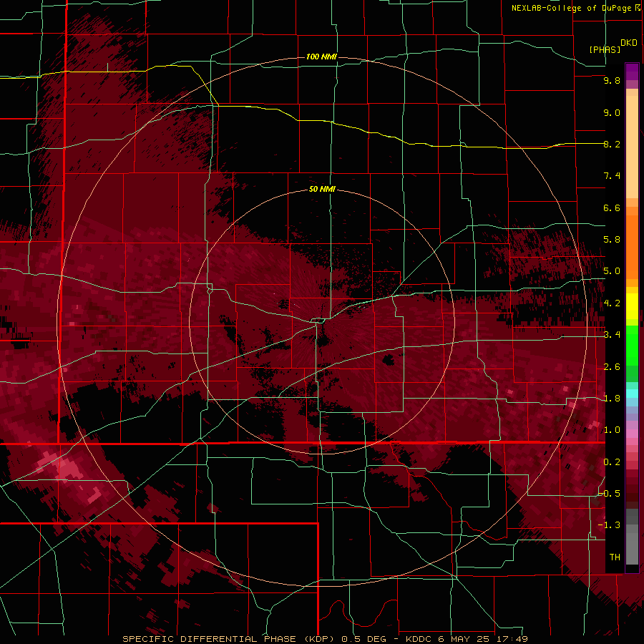Click the KDDC station identifier in the caption
This screenshot has width=644, height=644.
(x=418, y=639)
